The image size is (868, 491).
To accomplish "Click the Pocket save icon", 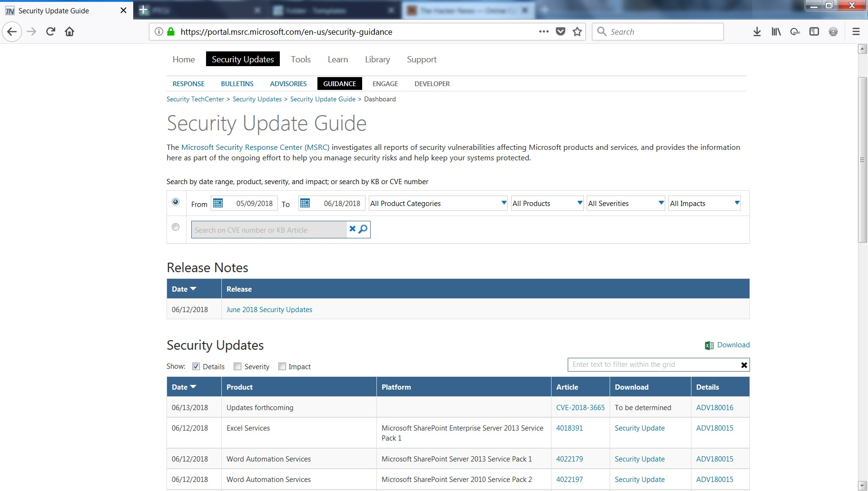I will pos(561,31).
